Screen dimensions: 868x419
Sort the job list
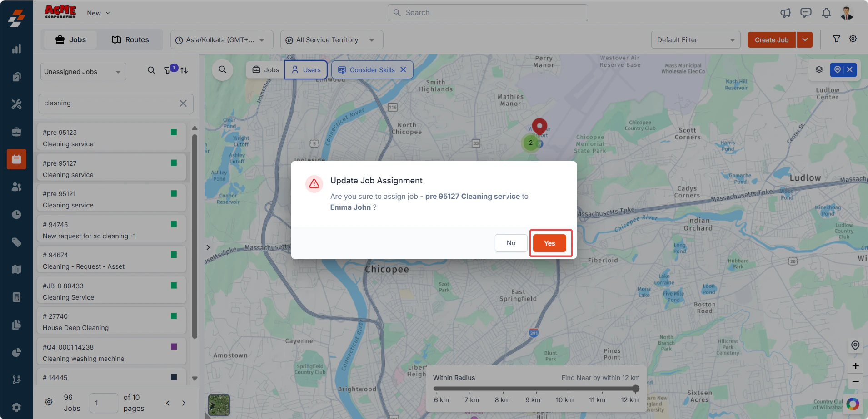184,70
